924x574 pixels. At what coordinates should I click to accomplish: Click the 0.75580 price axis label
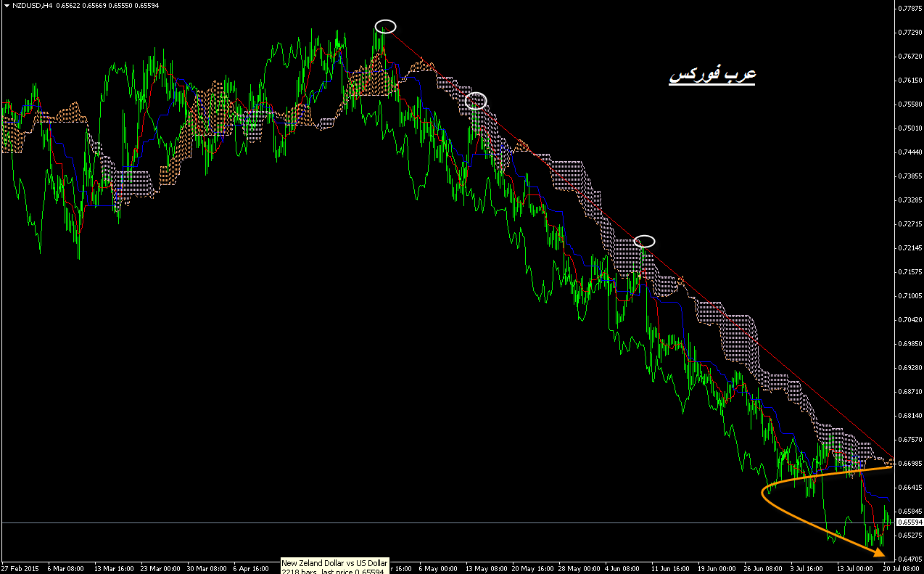[909, 104]
